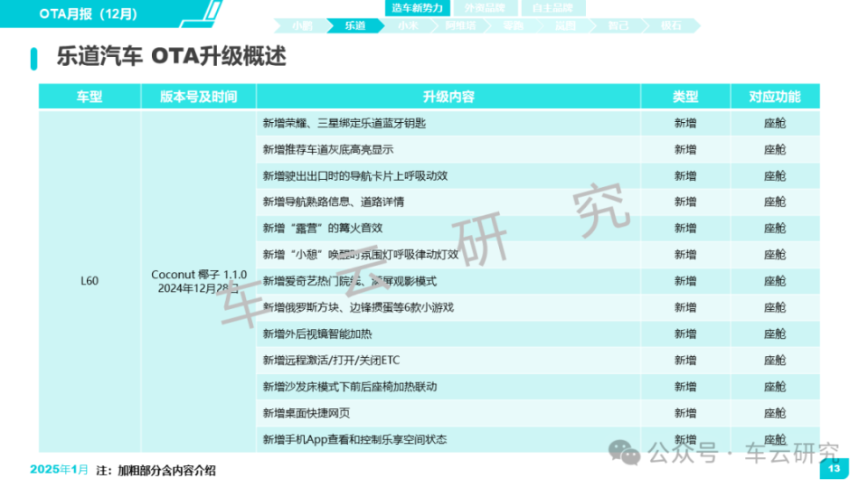
Task: Select the row 新增桌面快捷网页
Action: click(x=448, y=413)
